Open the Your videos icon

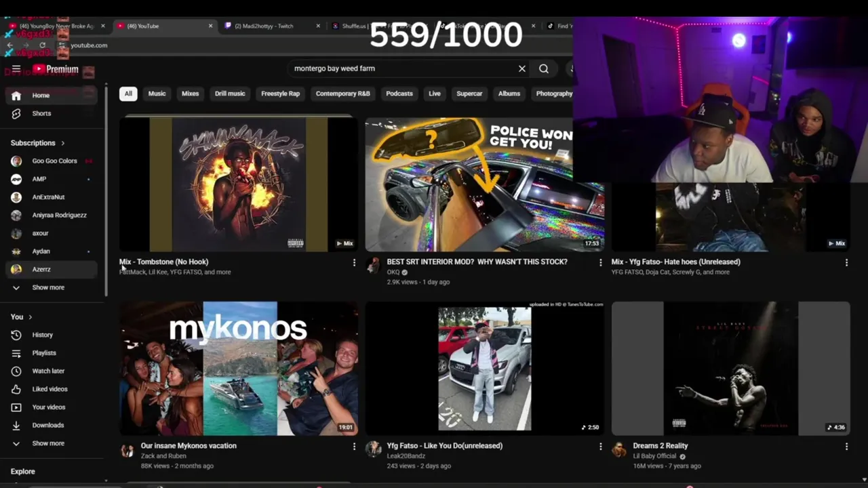(16, 407)
